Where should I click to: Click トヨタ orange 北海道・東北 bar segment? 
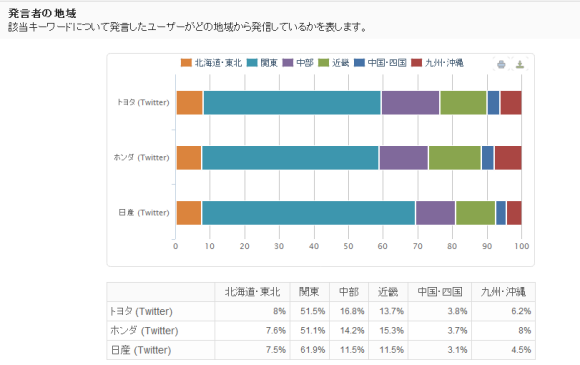(189, 102)
